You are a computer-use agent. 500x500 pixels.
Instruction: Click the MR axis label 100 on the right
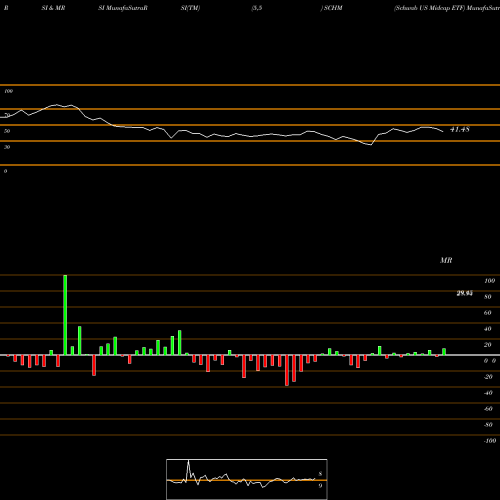[489, 281]
